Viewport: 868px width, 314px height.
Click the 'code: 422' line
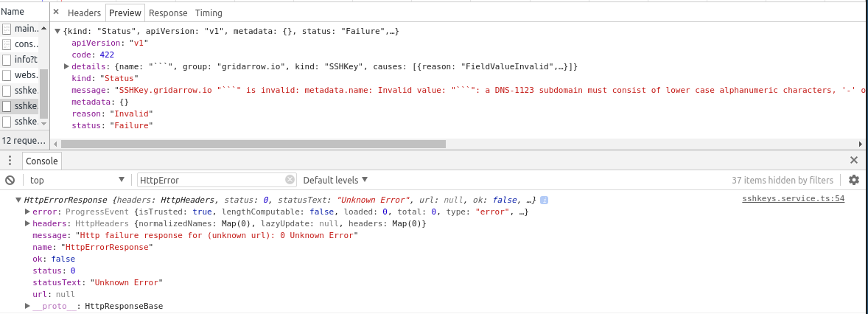coord(93,55)
